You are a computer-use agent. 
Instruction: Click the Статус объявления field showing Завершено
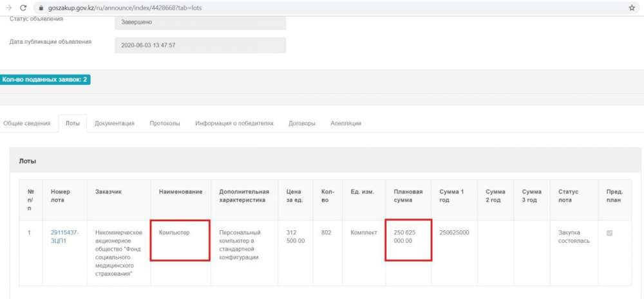(200, 22)
